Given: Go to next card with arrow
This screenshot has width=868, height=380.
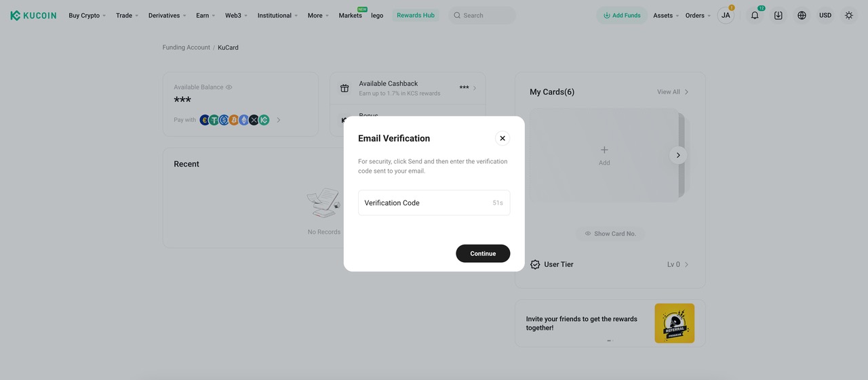Looking at the screenshot, I should (678, 155).
